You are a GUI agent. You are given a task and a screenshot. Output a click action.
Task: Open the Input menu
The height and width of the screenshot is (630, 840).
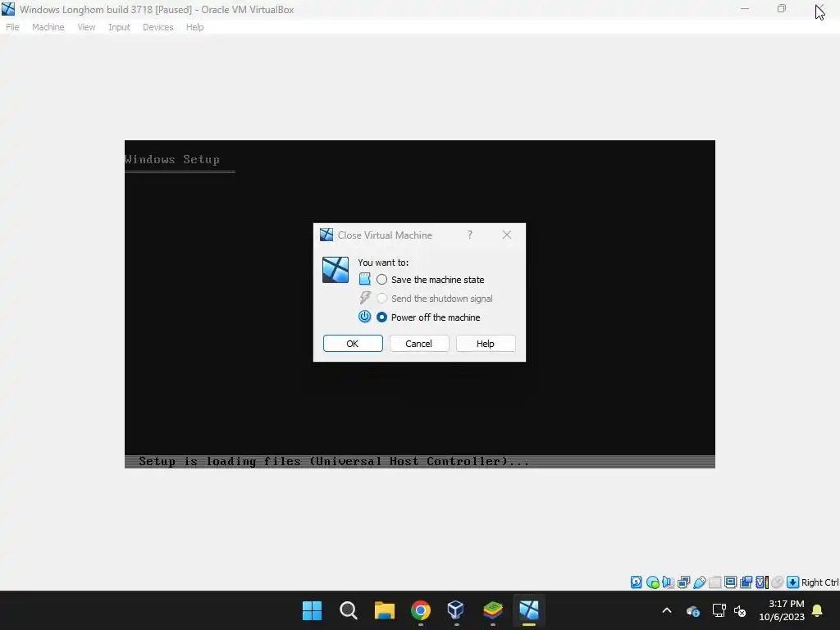[x=119, y=27]
